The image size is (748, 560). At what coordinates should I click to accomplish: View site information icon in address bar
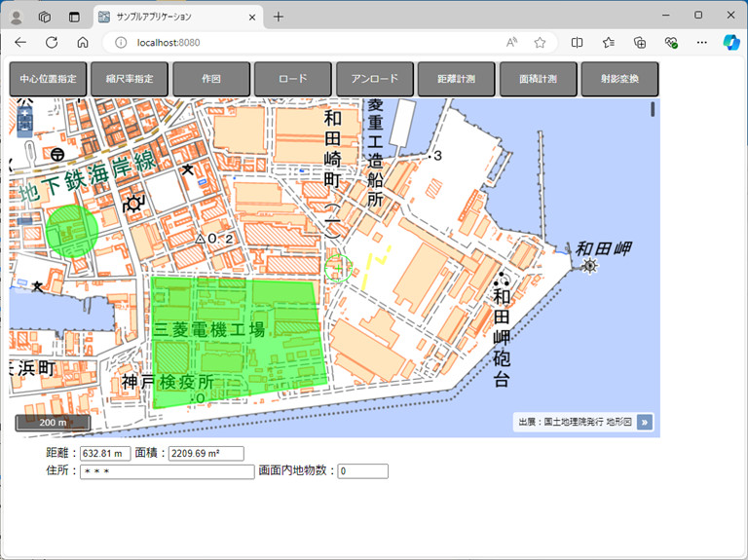pos(121,43)
